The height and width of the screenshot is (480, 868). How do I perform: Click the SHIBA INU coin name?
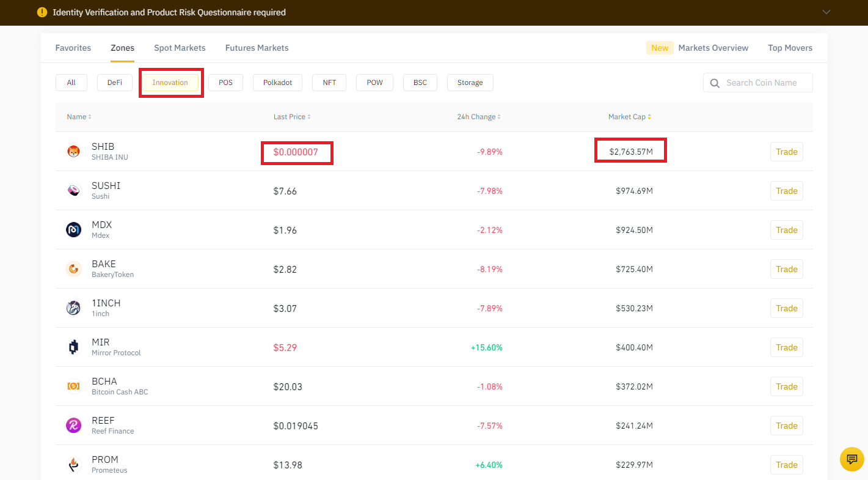pos(110,157)
